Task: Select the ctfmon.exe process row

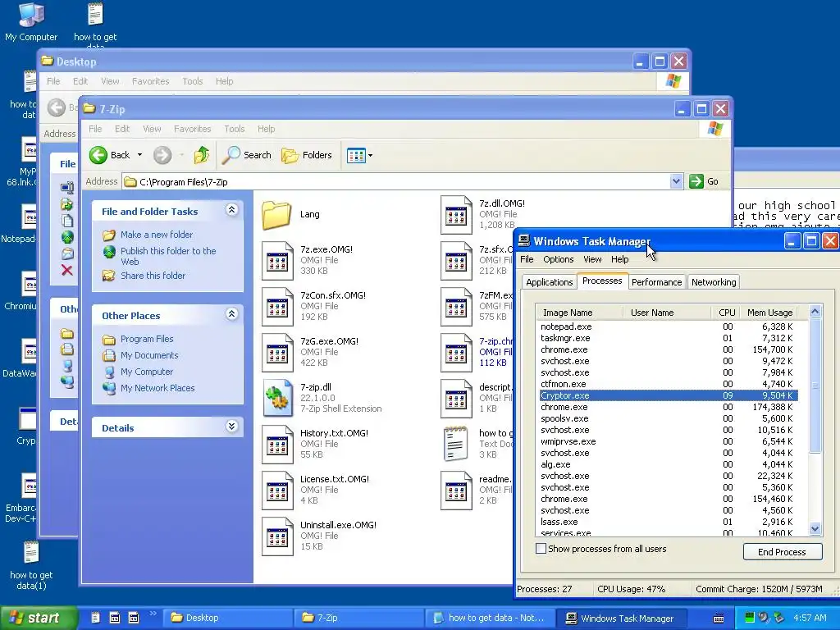Action: point(669,384)
